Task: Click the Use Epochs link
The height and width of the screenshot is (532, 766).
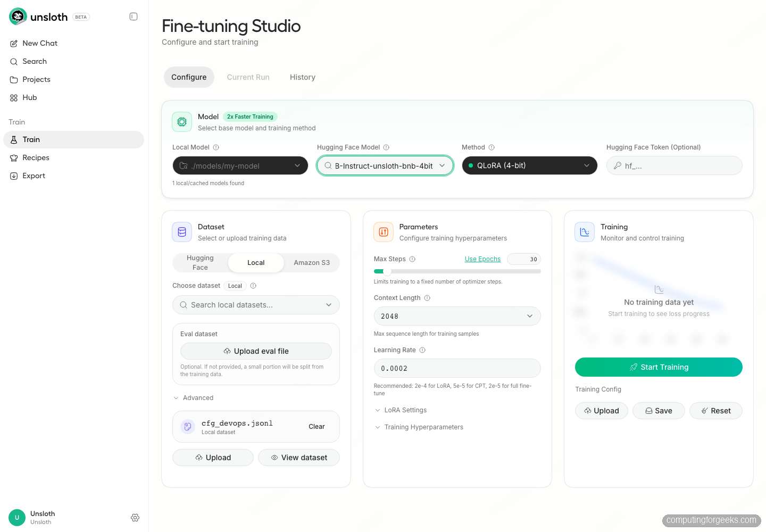Action: click(x=482, y=259)
